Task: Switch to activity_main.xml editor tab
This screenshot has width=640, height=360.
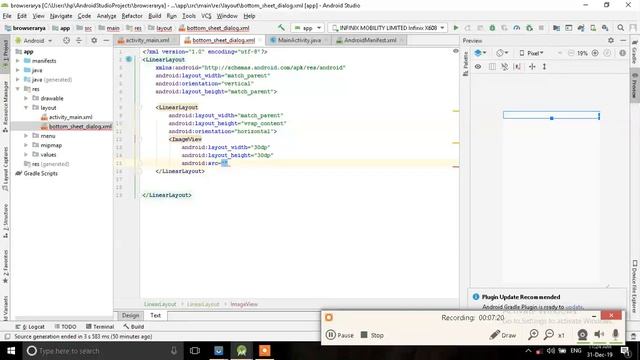Action: (147, 40)
